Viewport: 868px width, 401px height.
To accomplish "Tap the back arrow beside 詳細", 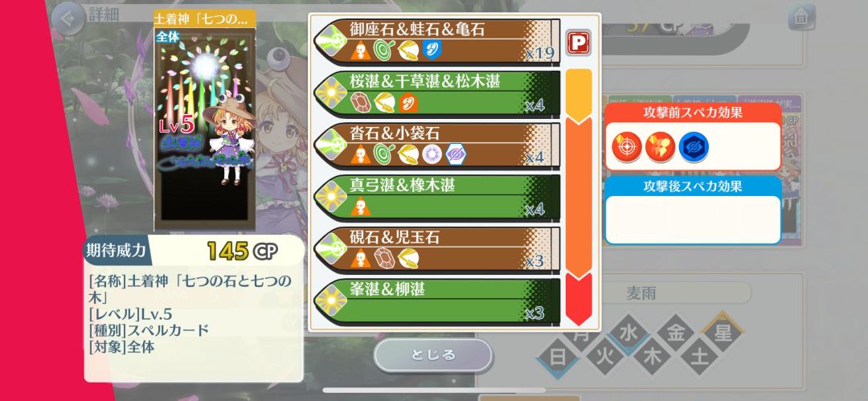I will point(68,18).
